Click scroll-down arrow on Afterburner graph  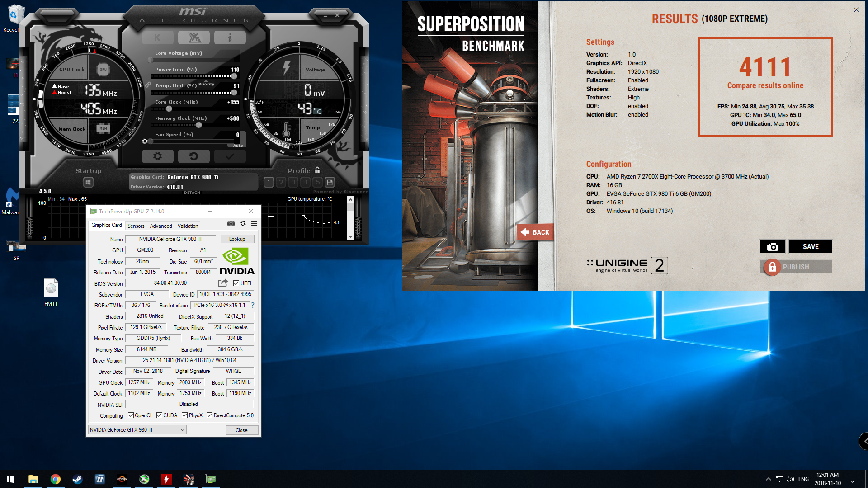tap(350, 236)
